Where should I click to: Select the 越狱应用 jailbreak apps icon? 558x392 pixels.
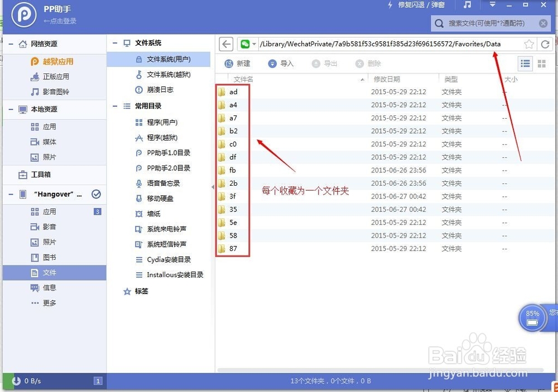tap(36, 61)
